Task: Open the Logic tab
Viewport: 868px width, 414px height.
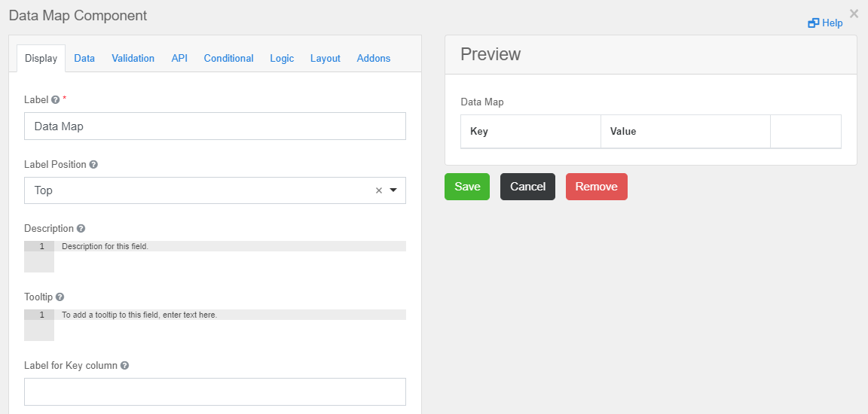Action: 282,58
